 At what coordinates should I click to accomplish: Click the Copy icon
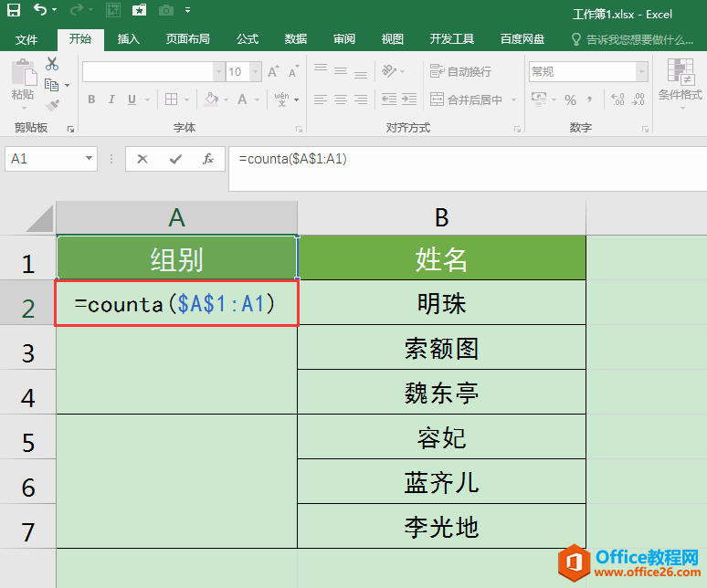[51, 85]
